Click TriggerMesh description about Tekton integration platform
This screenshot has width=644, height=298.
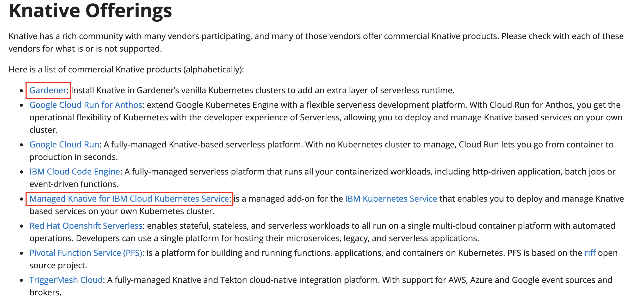tap(321, 286)
